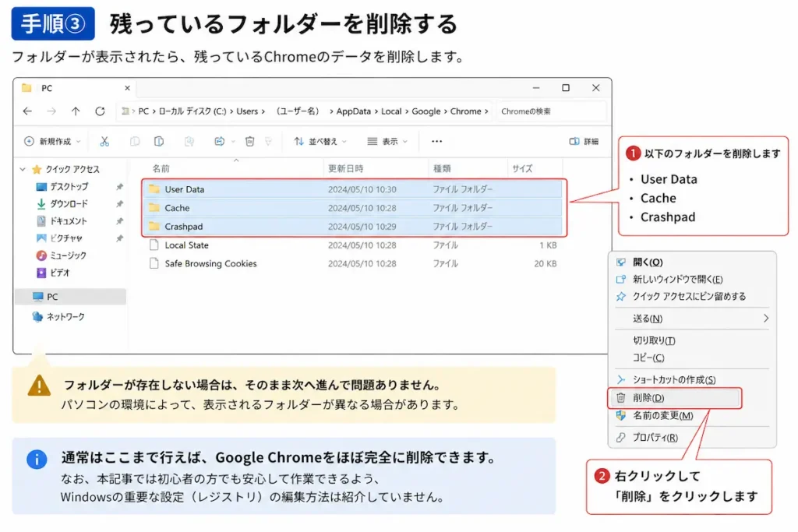
Task: Click ローカル ディスク (C:) in the breadcrumb
Action: pos(192,111)
